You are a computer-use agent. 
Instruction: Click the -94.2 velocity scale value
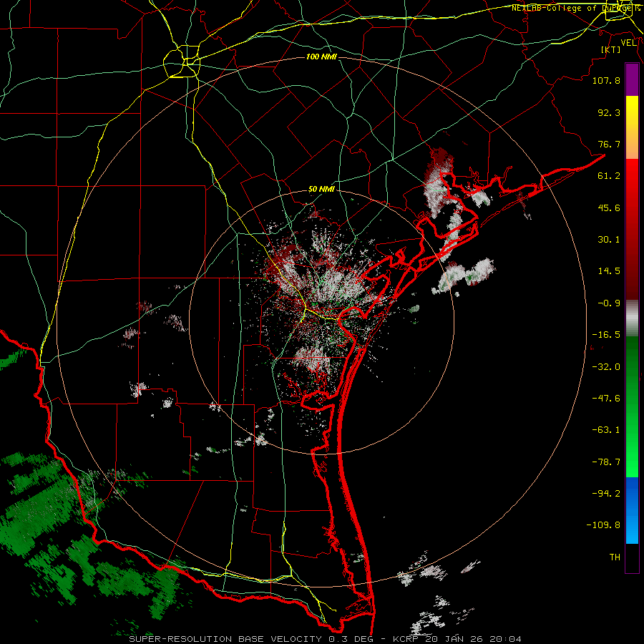click(606, 493)
